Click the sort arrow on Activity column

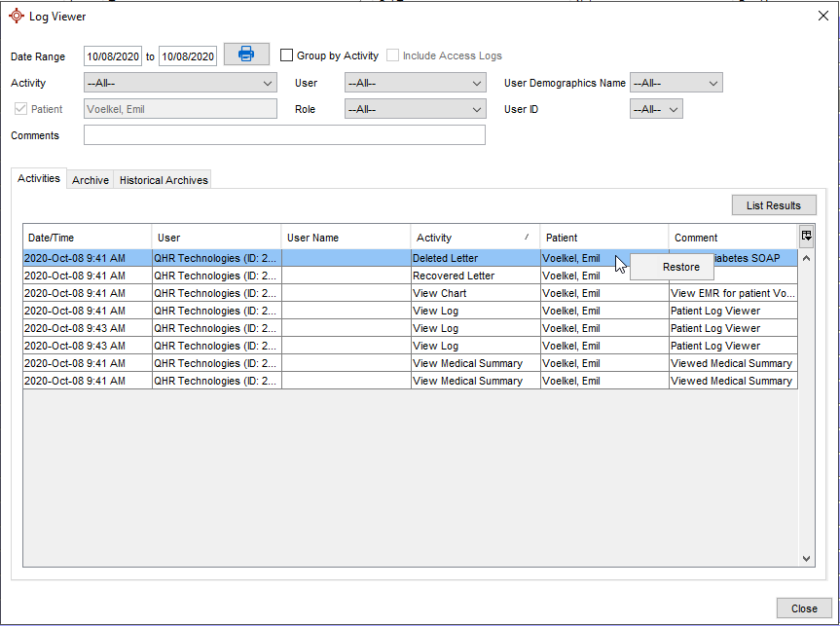527,237
